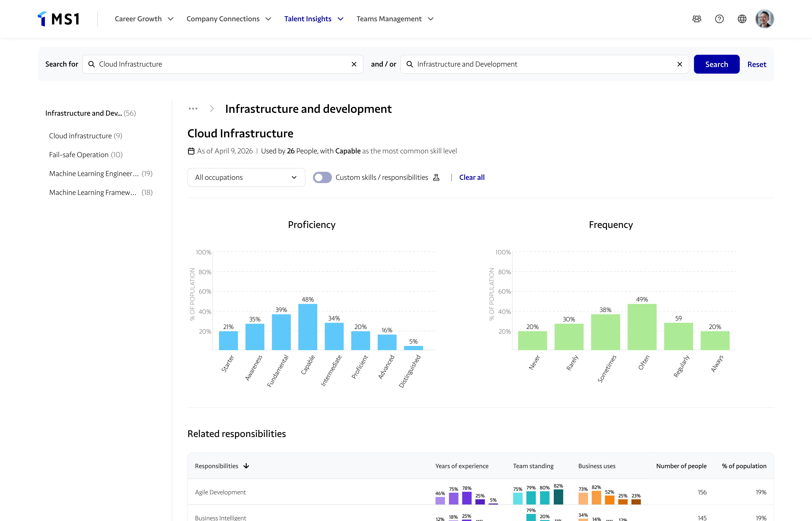Click the Search button
Screen dimensions: 812x521
(x=717, y=64)
